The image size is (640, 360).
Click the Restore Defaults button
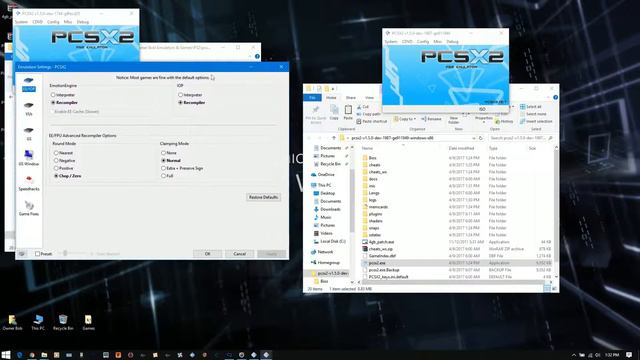[263, 197]
